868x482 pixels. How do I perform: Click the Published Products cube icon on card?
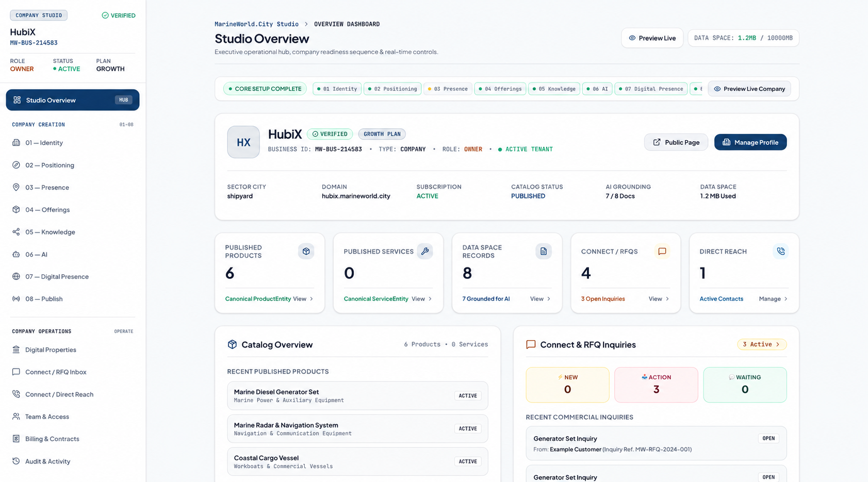point(306,251)
